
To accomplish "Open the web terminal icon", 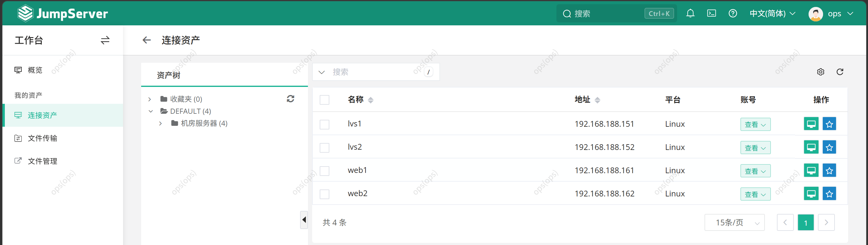I will (711, 14).
